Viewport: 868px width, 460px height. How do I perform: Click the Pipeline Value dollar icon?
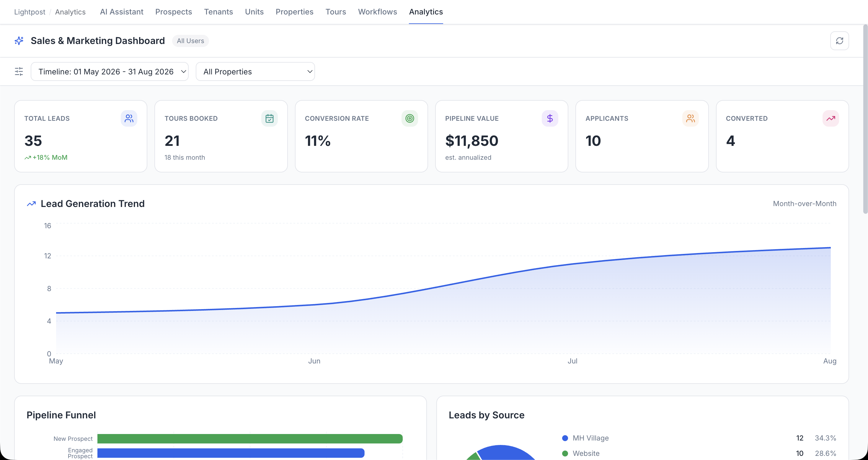(x=550, y=118)
